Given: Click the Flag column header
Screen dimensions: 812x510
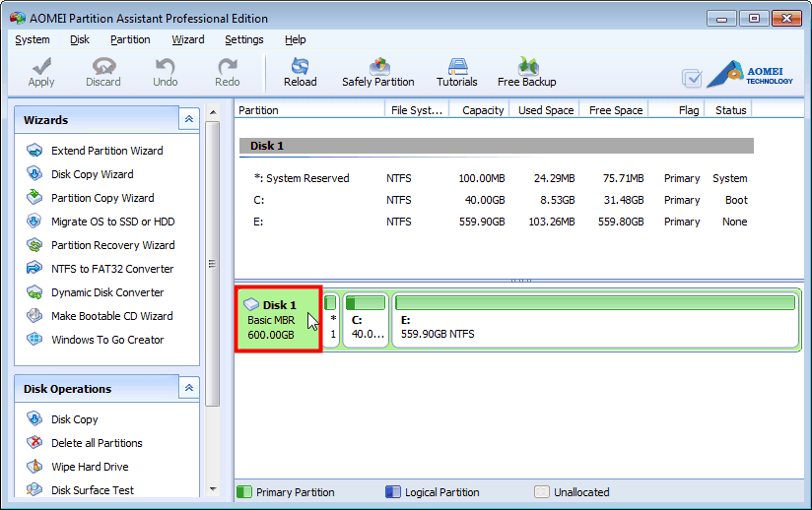Looking at the screenshot, I should (x=677, y=110).
